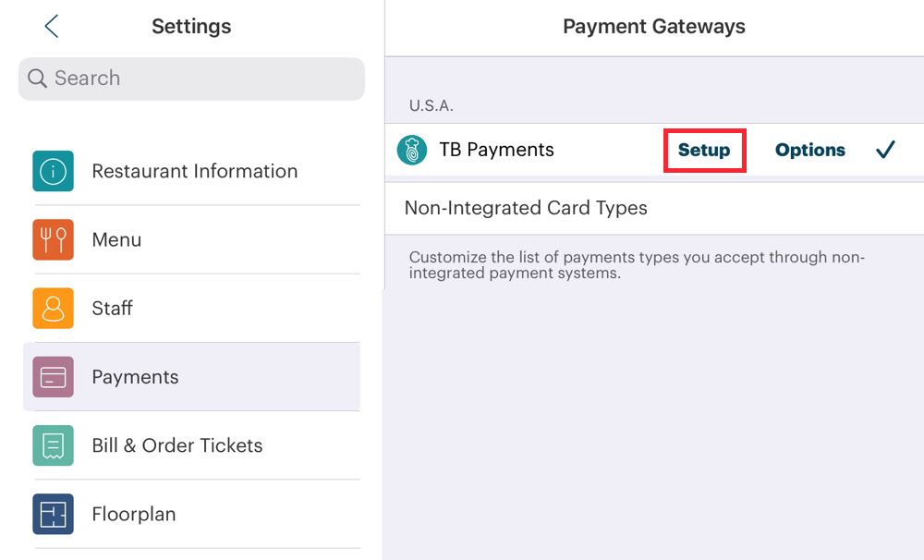Click the Staff person icon

tap(53, 308)
